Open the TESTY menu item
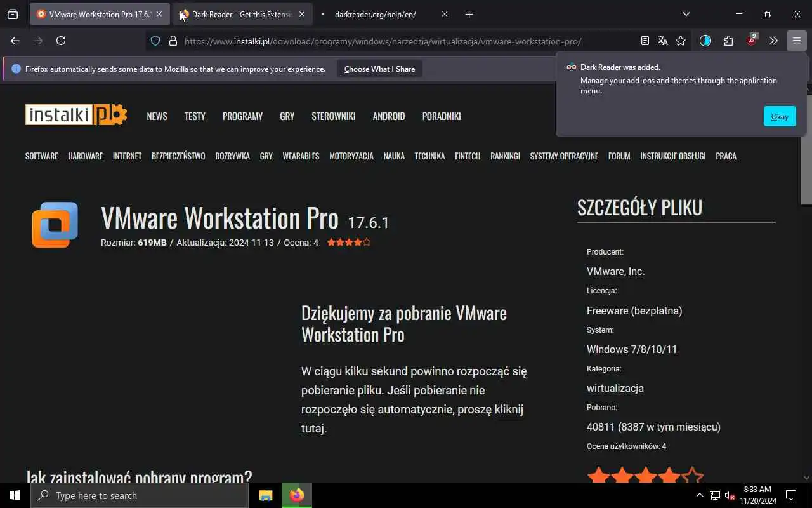The height and width of the screenshot is (508, 812). point(195,116)
